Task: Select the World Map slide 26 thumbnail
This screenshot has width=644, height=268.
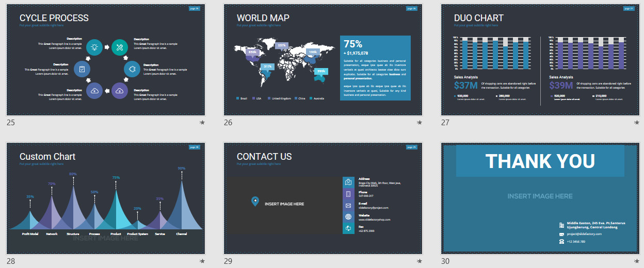Action: [x=323, y=60]
